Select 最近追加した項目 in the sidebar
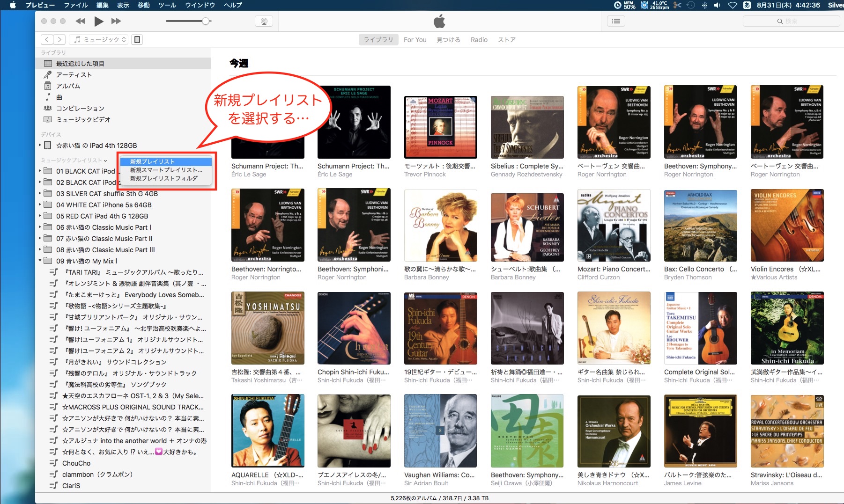The height and width of the screenshot is (504, 844). tap(123, 64)
